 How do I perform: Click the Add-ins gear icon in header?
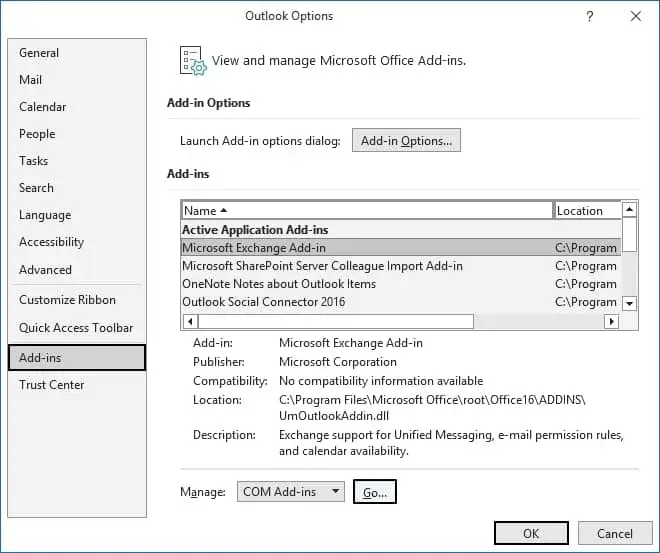click(191, 60)
